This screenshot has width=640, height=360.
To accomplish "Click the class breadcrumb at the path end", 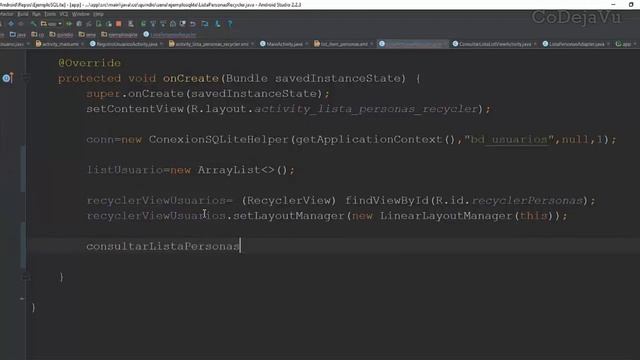I will [x=170, y=35].
